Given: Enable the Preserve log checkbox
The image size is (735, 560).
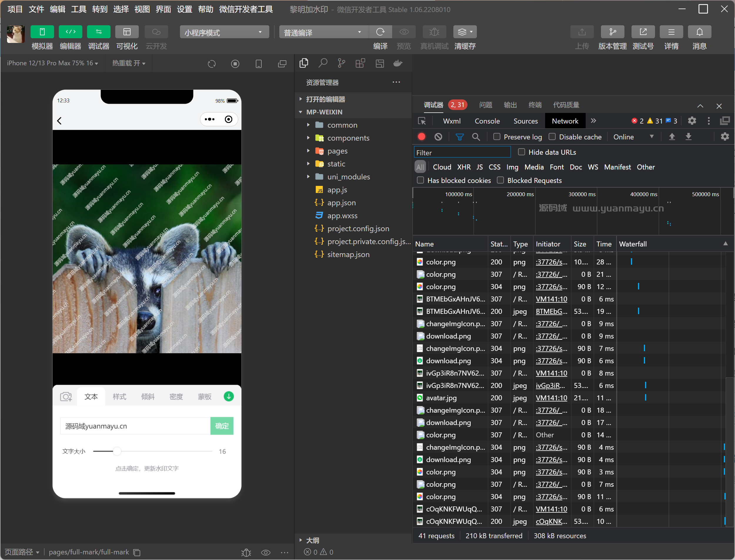Looking at the screenshot, I should tap(497, 137).
